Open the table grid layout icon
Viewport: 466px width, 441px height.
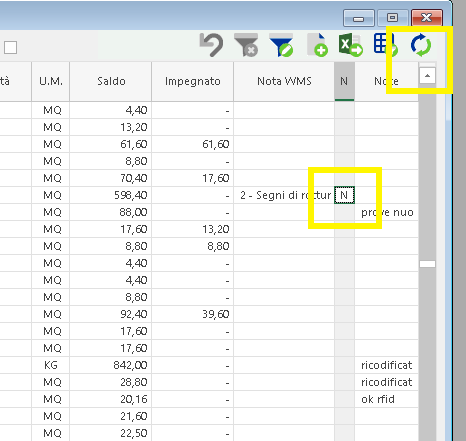coord(386,45)
